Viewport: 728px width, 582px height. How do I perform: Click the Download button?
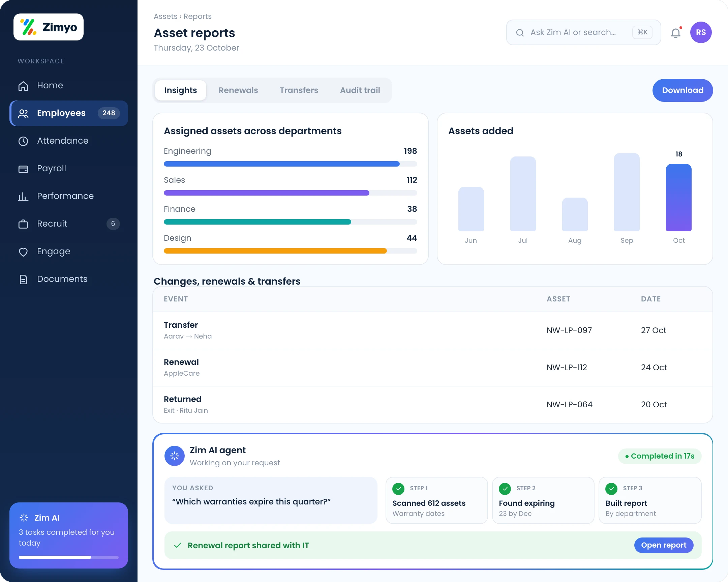682,90
